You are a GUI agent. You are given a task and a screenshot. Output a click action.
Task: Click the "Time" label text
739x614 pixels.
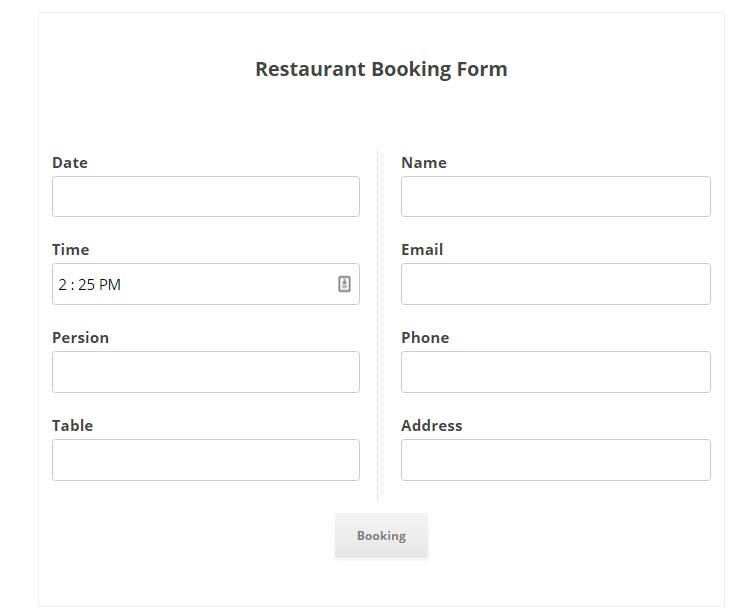71,250
